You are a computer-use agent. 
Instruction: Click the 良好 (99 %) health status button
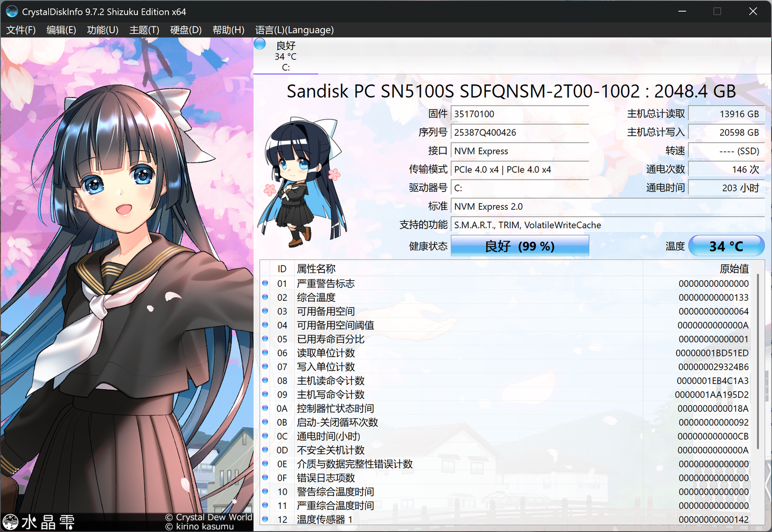point(520,246)
